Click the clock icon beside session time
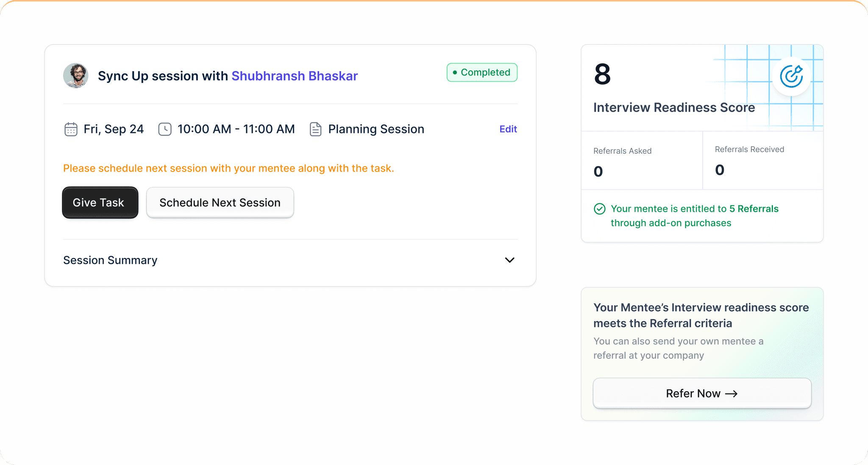Screen dimensions: 868x465 click(165, 129)
